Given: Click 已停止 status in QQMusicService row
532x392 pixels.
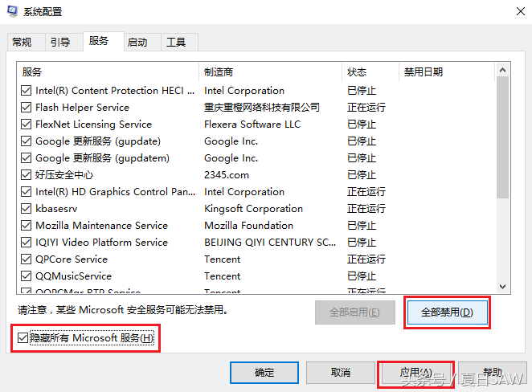Looking at the screenshot, I should pyautogui.click(x=362, y=276).
